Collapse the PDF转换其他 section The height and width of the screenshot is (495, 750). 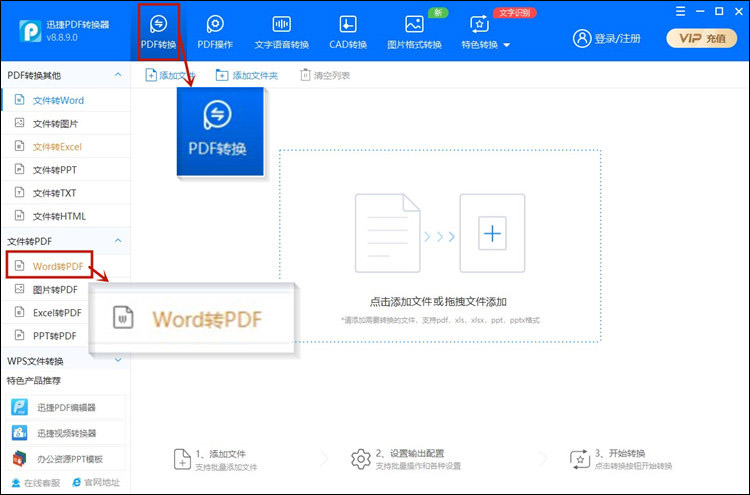[118, 75]
